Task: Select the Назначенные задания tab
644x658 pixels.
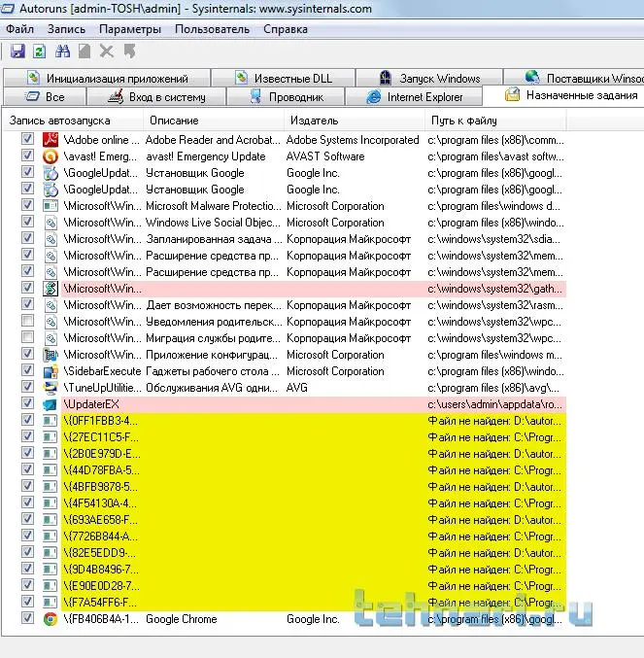Action: click(563, 95)
